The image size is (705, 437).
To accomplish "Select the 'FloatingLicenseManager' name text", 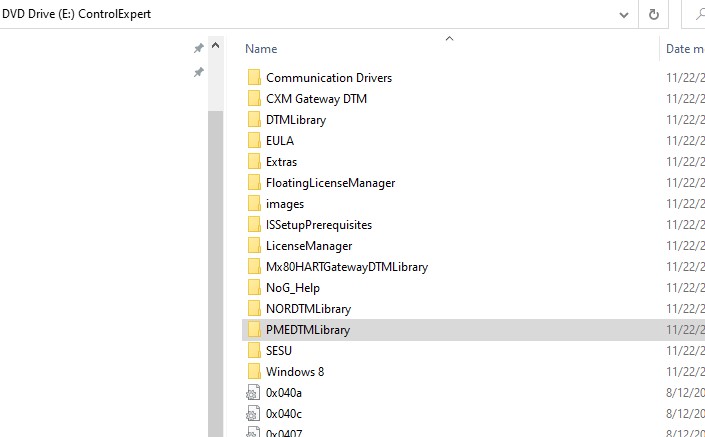I will point(330,183).
